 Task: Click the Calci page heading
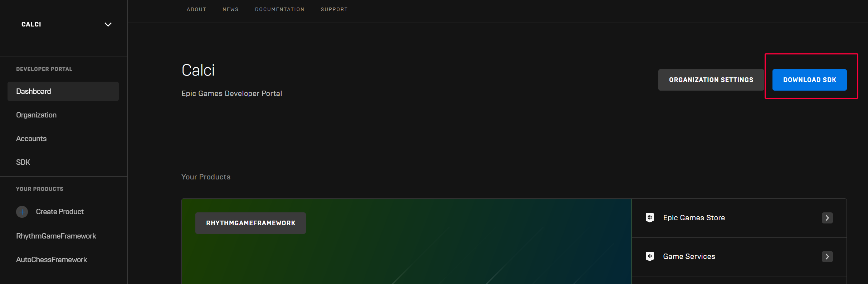(x=198, y=70)
